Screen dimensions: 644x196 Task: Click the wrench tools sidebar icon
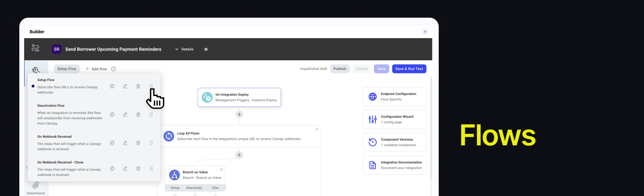click(36, 70)
